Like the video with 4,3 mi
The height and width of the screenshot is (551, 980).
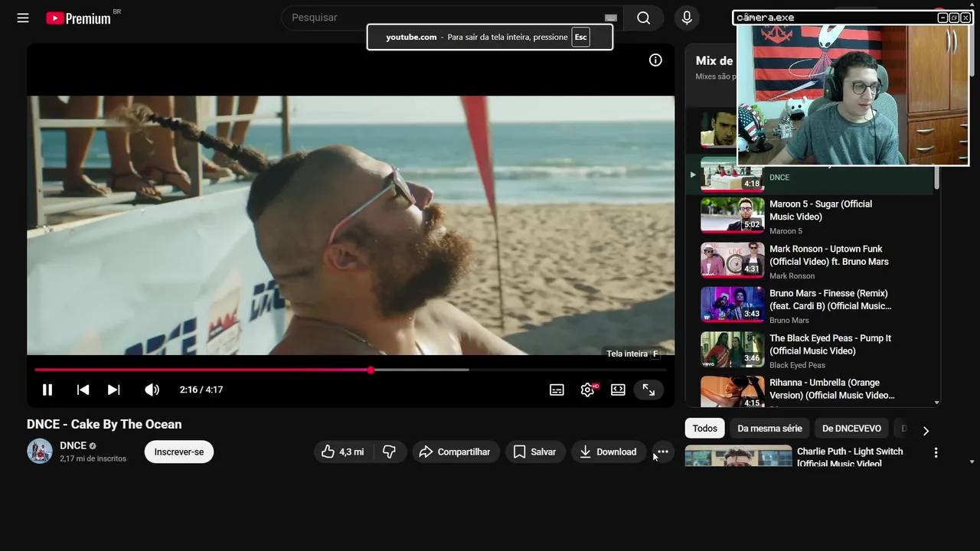[x=343, y=452]
